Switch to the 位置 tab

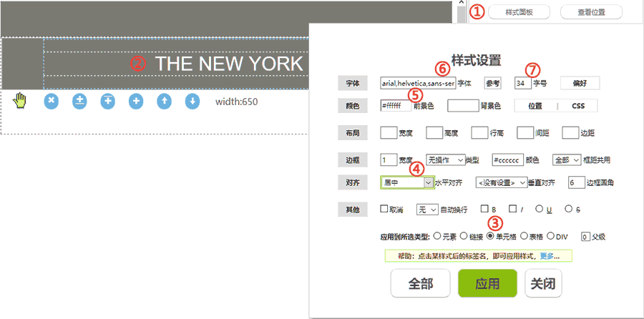tap(535, 106)
